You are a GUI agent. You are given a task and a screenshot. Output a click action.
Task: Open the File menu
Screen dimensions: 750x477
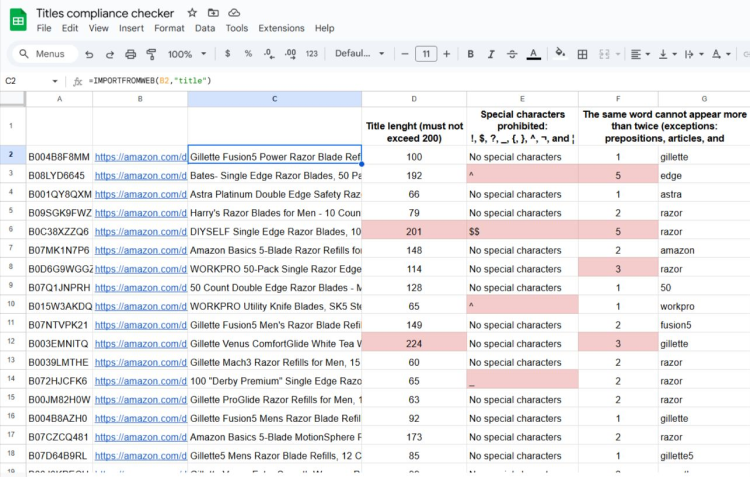click(x=44, y=28)
